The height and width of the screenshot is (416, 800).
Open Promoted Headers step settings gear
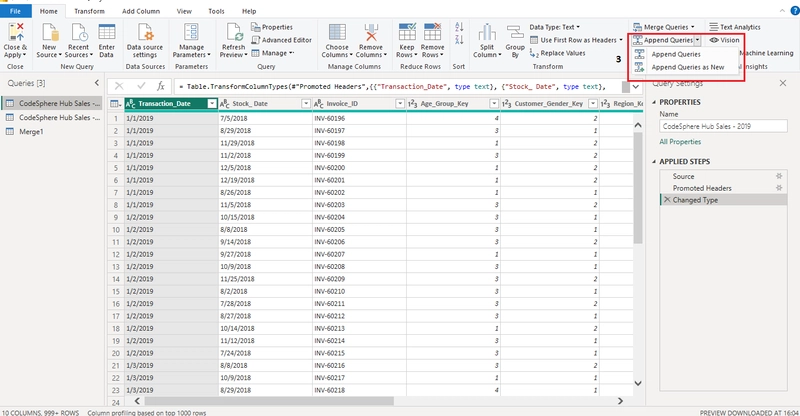tap(779, 188)
